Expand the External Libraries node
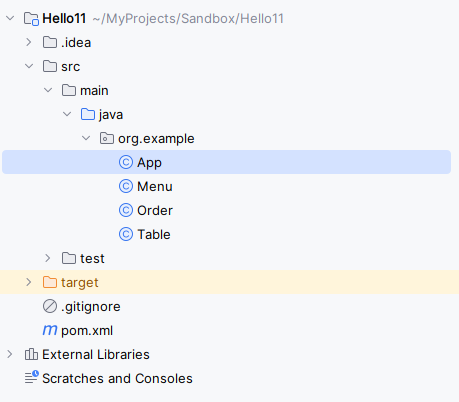The height and width of the screenshot is (402, 459). (x=10, y=354)
